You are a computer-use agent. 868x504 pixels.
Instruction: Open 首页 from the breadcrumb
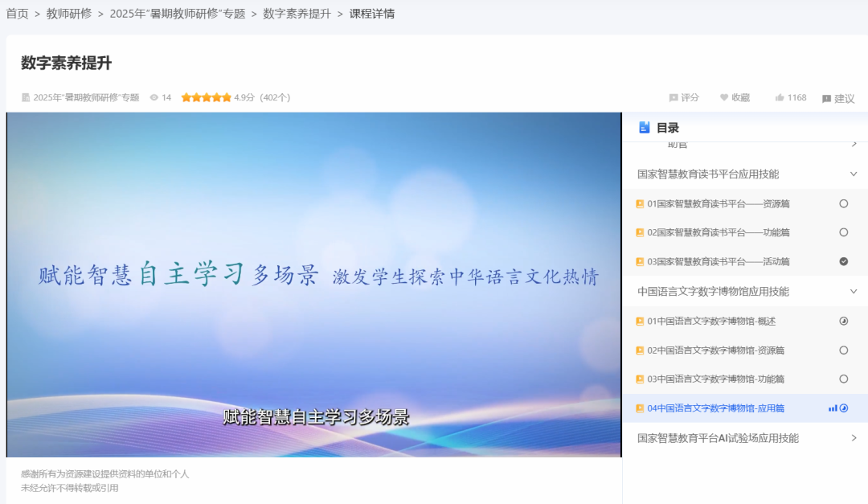16,13
